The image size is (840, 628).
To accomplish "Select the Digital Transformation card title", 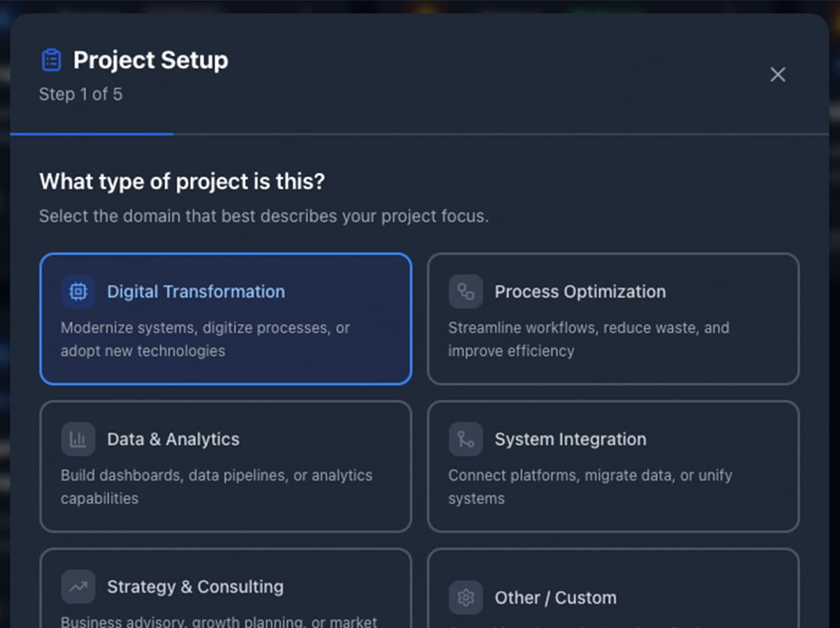I will (196, 291).
